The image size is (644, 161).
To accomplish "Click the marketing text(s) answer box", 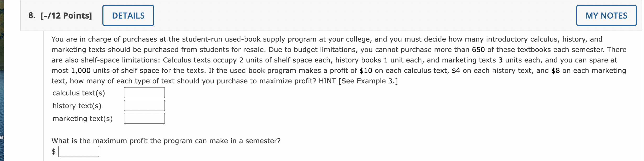I will point(144,118).
